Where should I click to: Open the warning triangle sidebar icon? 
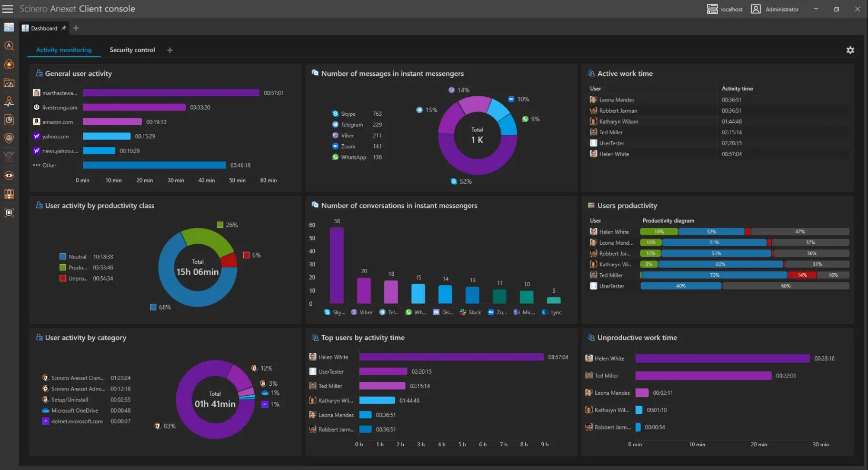[9, 157]
